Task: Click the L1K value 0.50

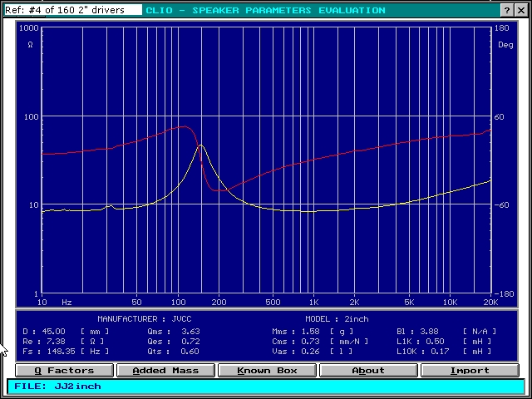Action: pos(435,342)
